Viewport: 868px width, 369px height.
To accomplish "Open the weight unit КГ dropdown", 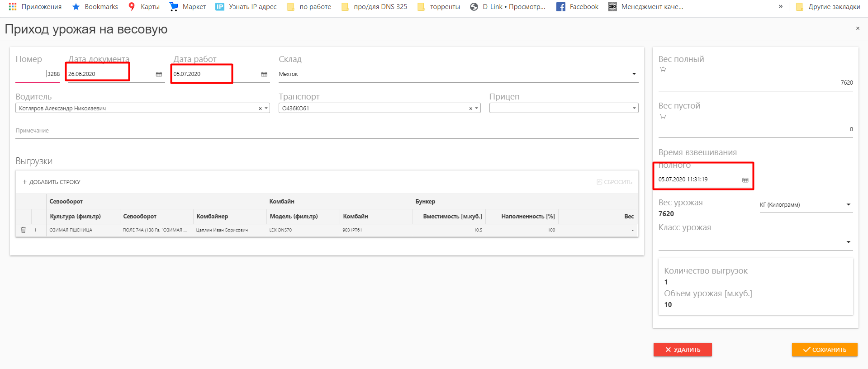I will coord(848,205).
